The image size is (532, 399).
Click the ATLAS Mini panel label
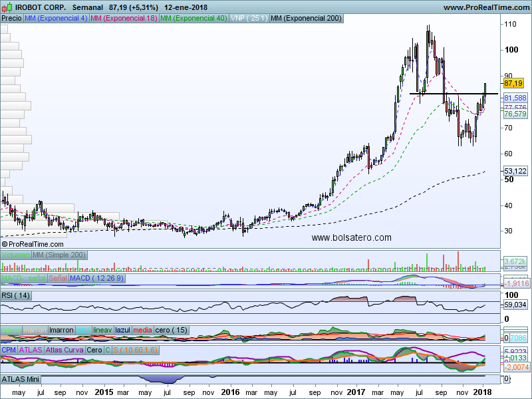pyautogui.click(x=21, y=379)
